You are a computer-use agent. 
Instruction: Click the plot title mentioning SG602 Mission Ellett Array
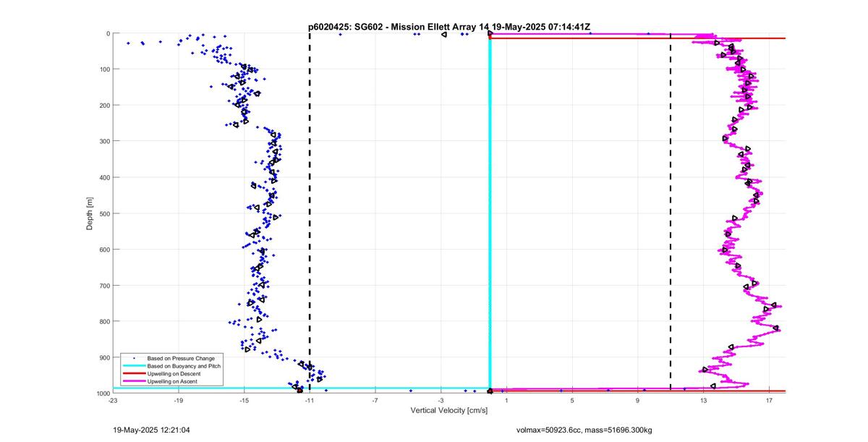click(x=449, y=27)
